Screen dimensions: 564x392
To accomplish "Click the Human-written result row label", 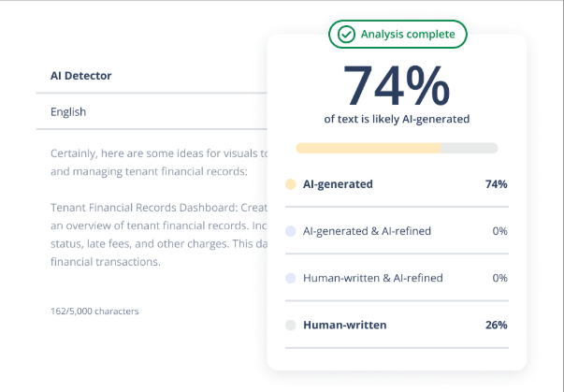I will pyautogui.click(x=344, y=326).
